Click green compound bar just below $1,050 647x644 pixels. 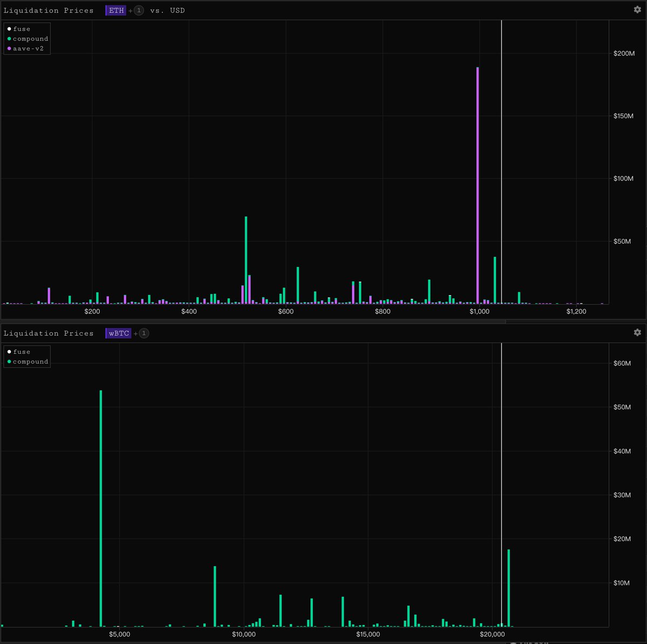coord(495,280)
